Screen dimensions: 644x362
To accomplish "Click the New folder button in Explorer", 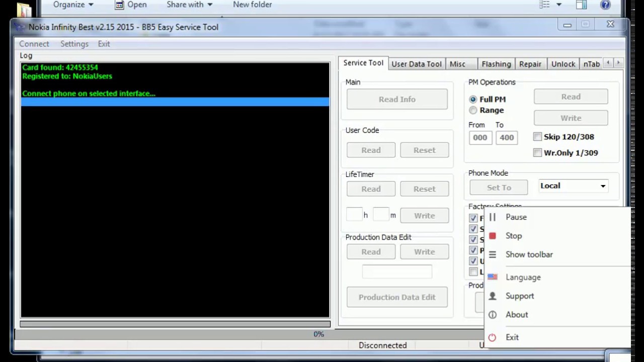I will pyautogui.click(x=252, y=5).
